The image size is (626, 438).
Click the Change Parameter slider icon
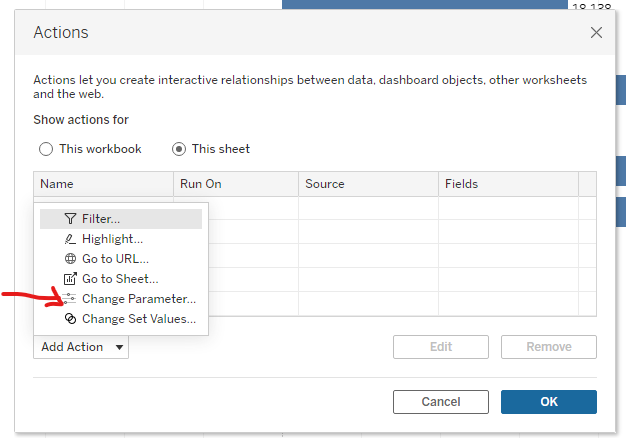(70, 299)
